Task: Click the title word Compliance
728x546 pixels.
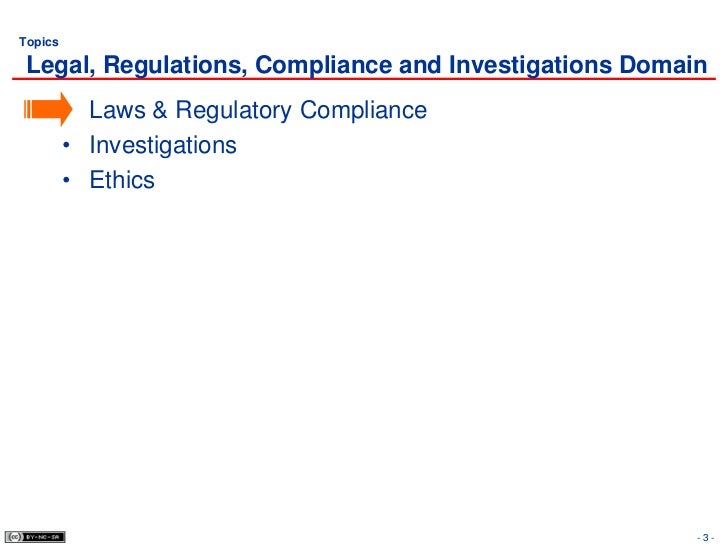Action: coord(323,65)
